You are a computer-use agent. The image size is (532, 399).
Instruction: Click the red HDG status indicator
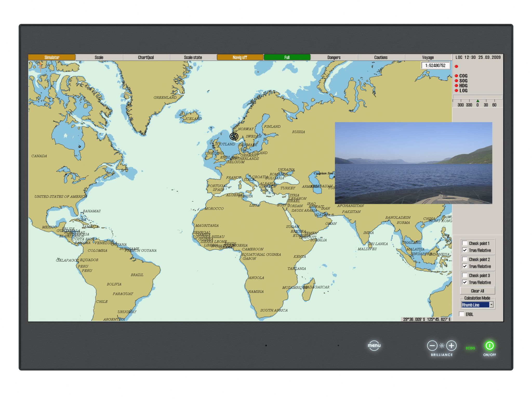tap(456, 86)
